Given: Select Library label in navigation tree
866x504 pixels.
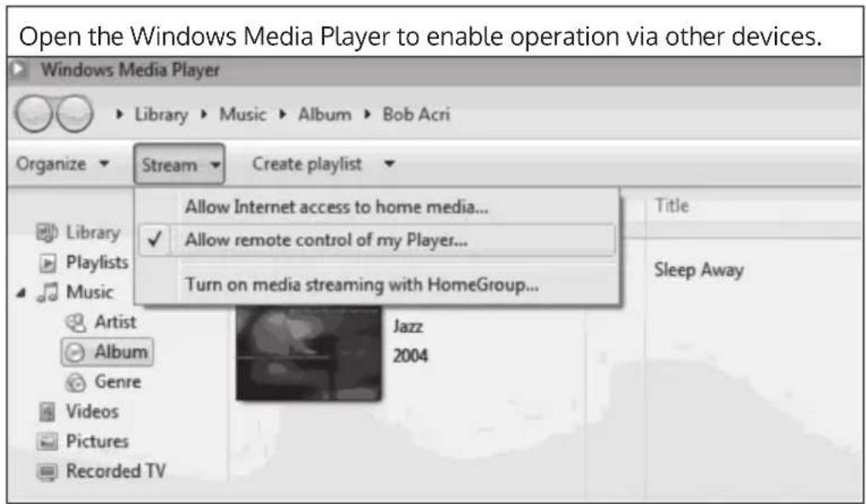Looking at the screenshot, I should (x=93, y=233).
